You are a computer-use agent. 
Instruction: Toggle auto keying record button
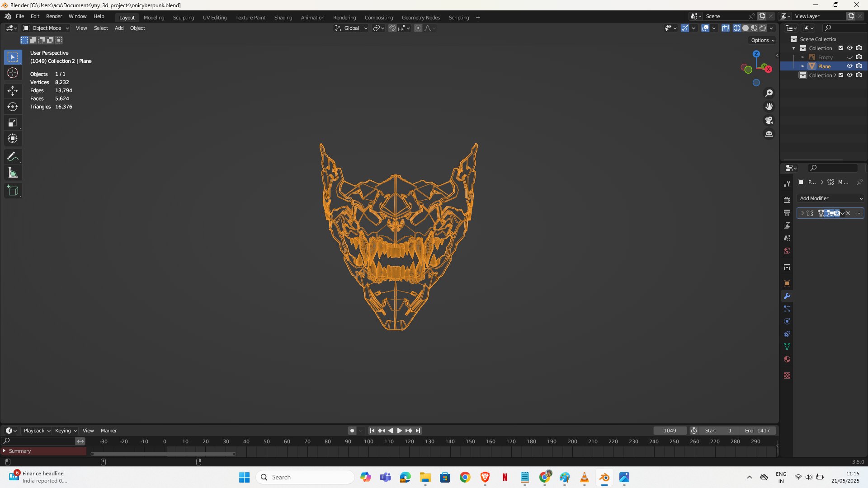352,431
